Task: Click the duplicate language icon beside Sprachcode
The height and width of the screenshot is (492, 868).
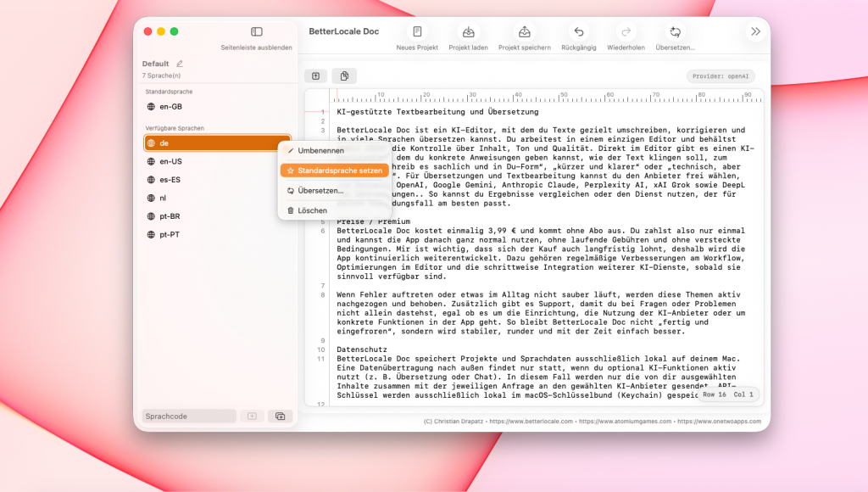Action: point(279,417)
